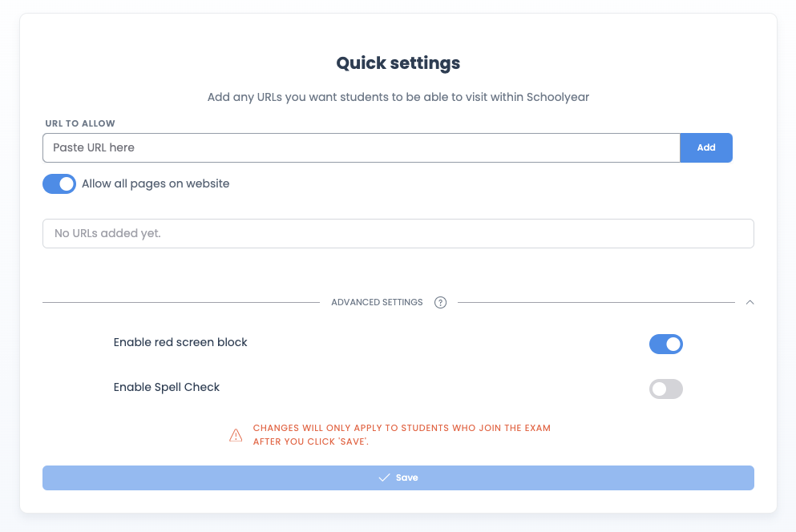
Task: Click the divider line left of Advanced Settings
Action: 181,303
